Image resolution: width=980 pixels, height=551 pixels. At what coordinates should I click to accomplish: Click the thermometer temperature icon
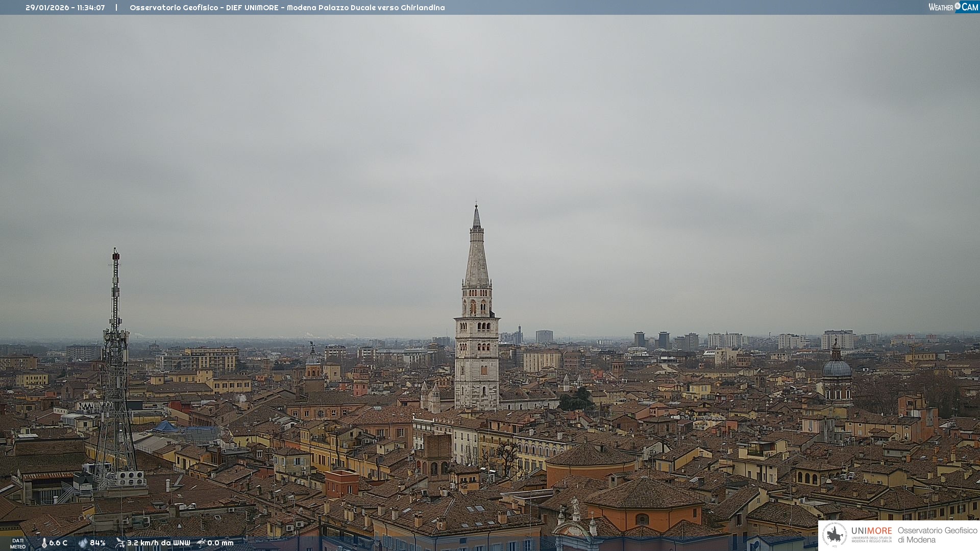pos(44,543)
